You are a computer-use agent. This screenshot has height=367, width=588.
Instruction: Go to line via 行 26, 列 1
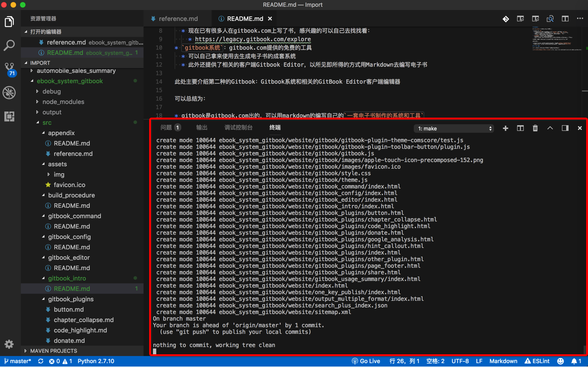tap(404, 361)
